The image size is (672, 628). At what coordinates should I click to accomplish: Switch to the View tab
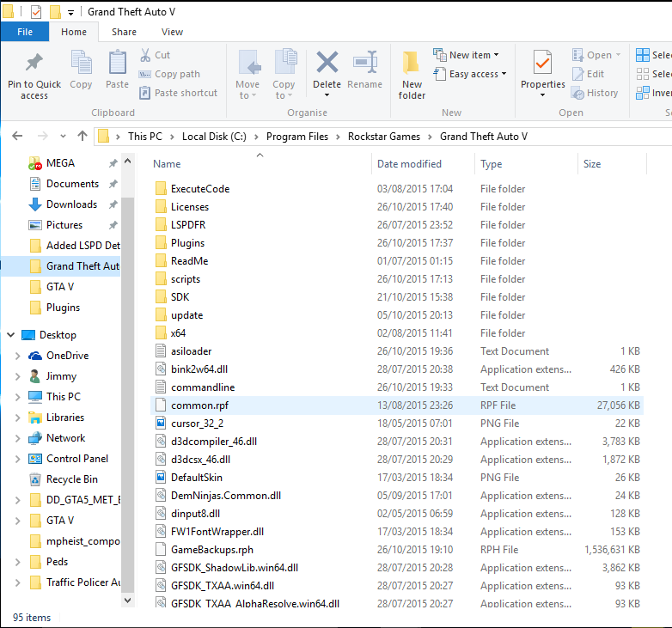click(172, 32)
